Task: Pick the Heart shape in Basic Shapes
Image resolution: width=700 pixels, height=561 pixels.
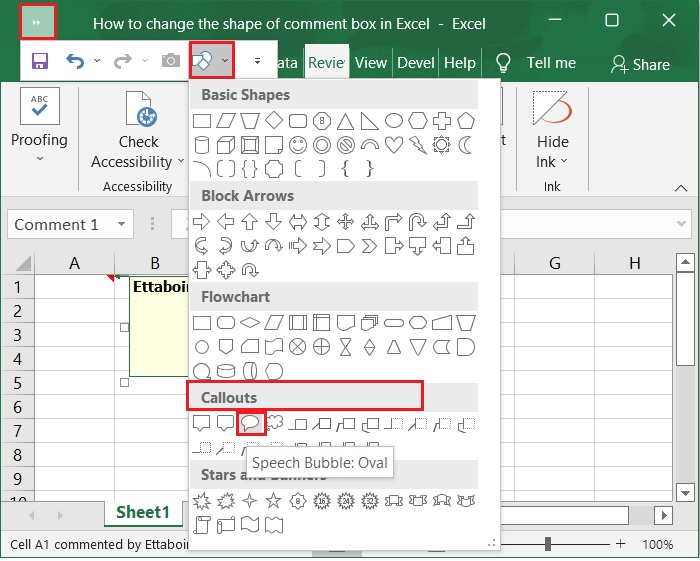Action: point(394,145)
